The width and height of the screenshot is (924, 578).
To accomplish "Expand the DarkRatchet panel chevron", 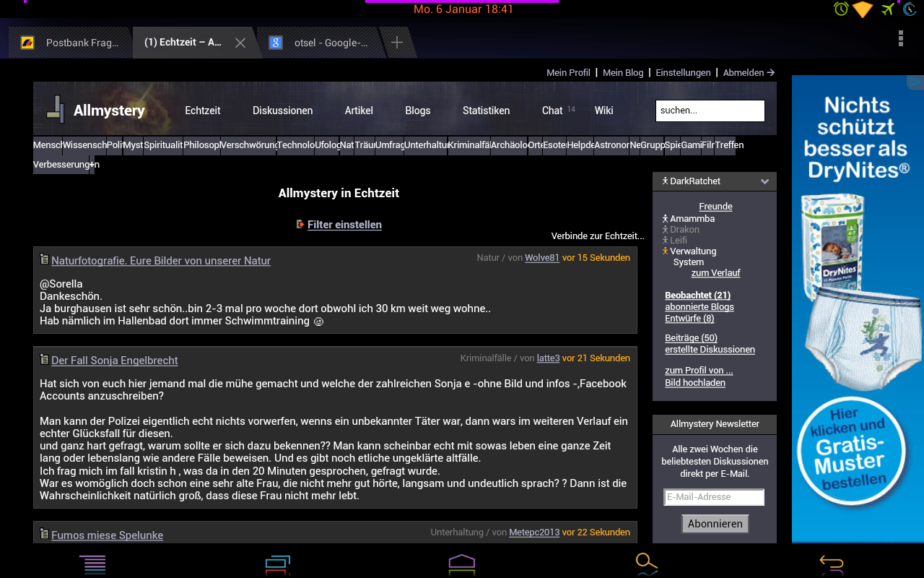I will (764, 181).
